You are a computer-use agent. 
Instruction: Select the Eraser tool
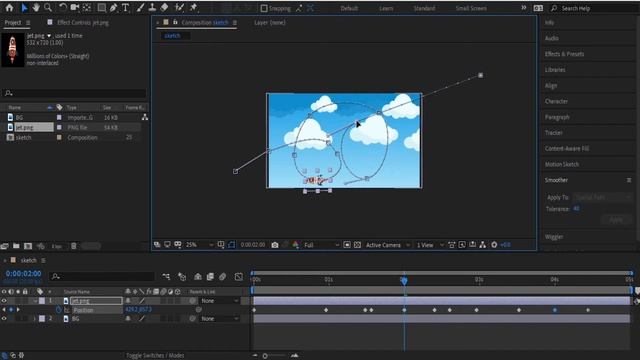pos(164,7)
